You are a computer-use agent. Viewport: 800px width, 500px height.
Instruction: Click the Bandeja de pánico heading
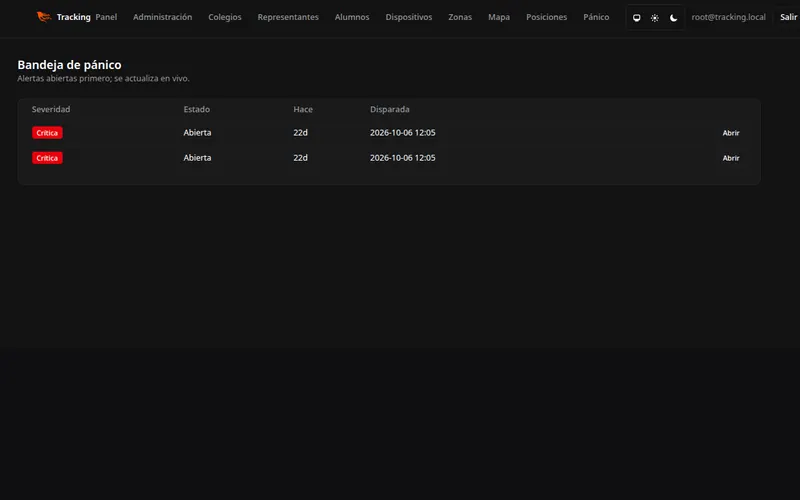[x=69, y=65]
